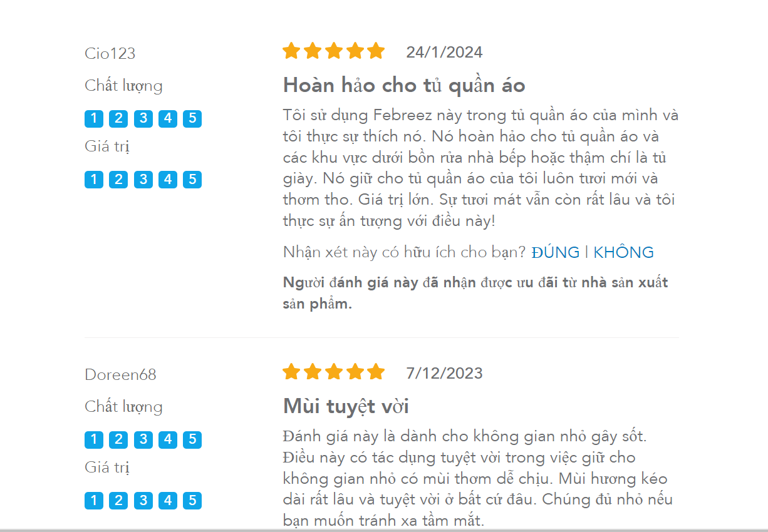Screen dimensions: 768x532
Task: Click rating box 5 under Doreen68's Giá trị
Action: 192,501
